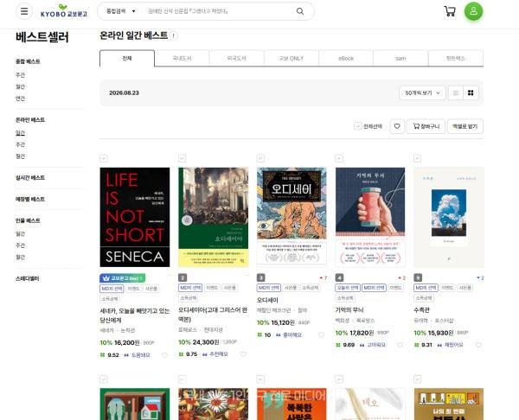Click the Excel download button
Viewport: 519px width, 420px height.
465,126
